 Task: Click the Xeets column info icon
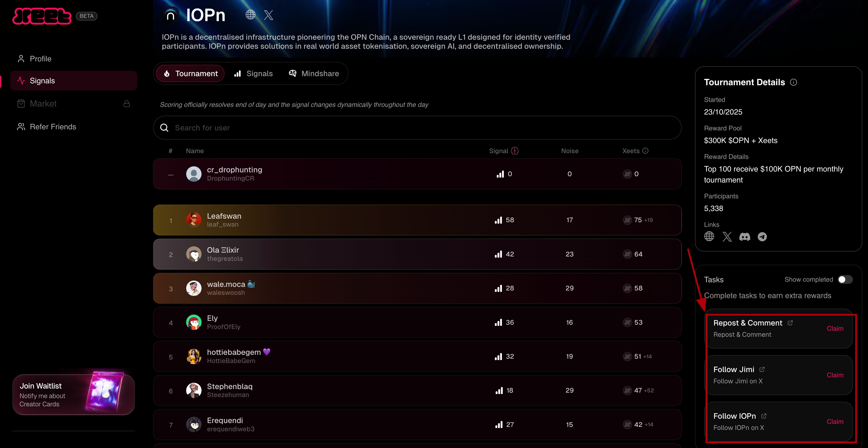click(645, 151)
